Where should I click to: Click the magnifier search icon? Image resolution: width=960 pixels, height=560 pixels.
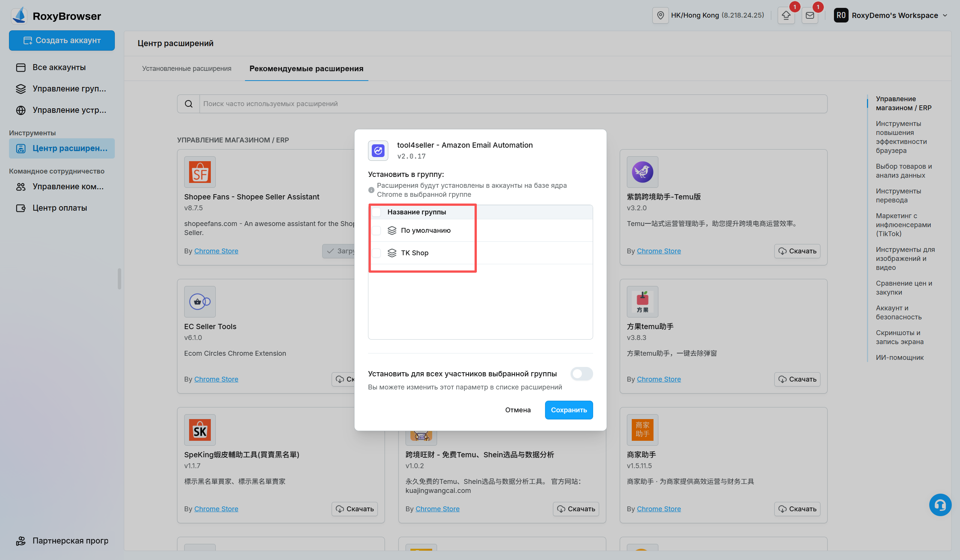click(189, 104)
